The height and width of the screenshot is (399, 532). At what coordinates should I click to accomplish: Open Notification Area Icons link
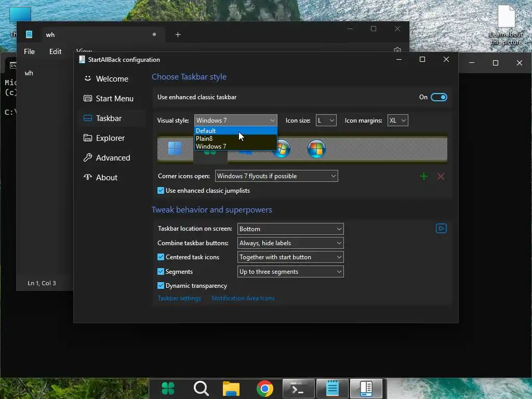click(243, 298)
